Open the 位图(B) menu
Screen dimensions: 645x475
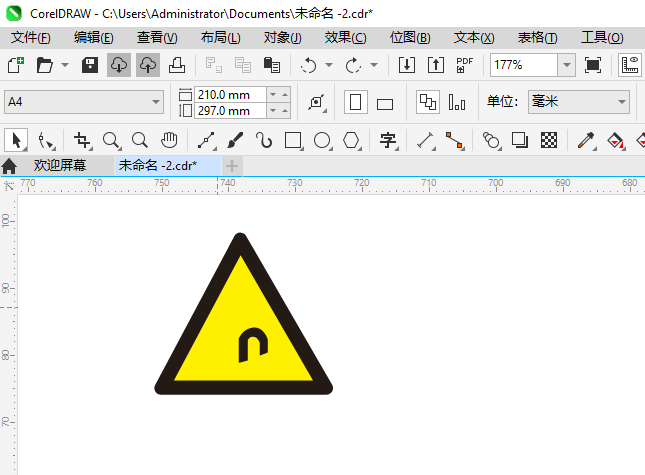tap(410, 38)
